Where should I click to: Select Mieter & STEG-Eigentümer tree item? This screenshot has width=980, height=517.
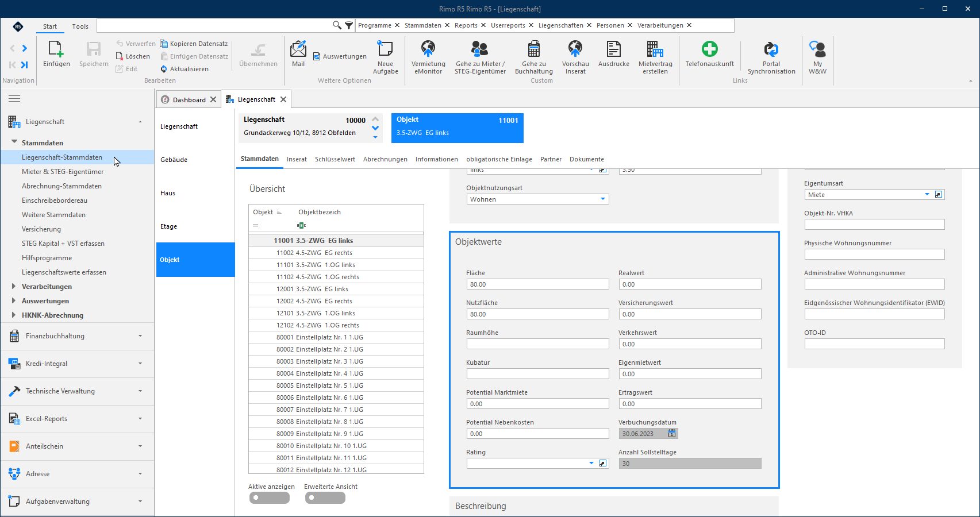tap(63, 172)
